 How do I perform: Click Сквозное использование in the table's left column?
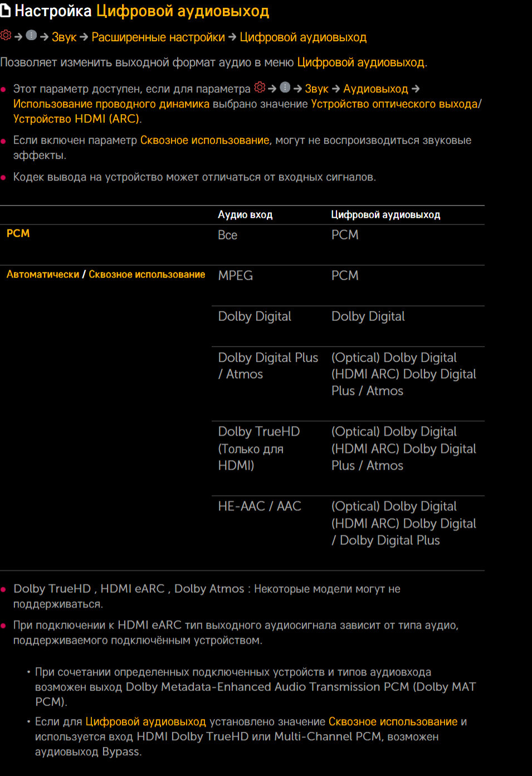tap(147, 275)
